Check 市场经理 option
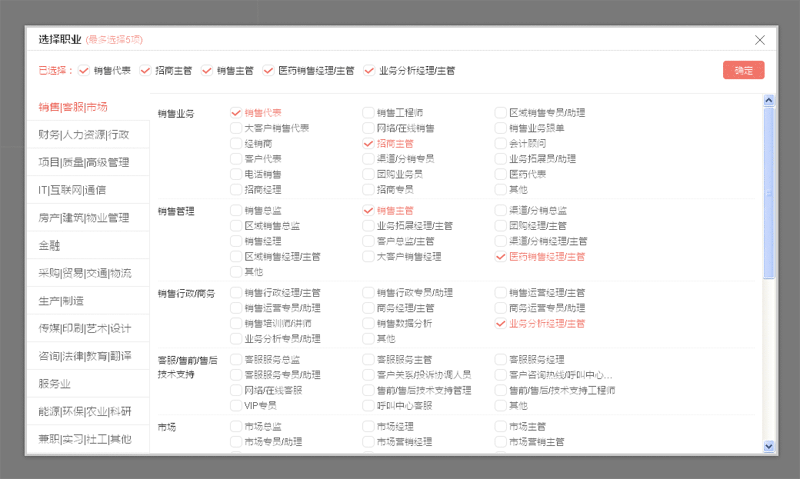This screenshot has width=800, height=479. [368, 426]
